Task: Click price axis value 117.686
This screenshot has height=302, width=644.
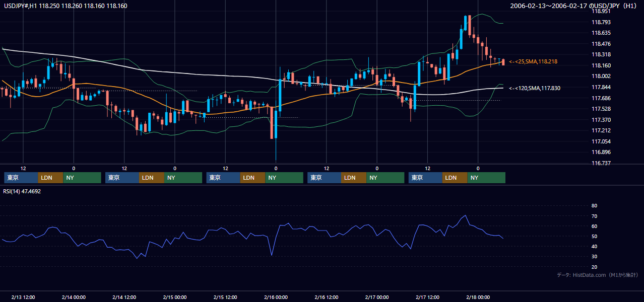Action: point(601,98)
